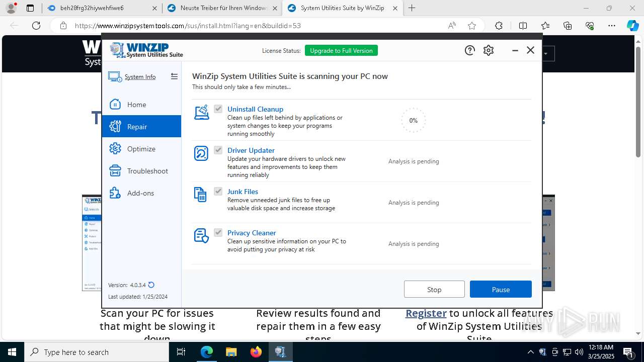Open the Copilot icon in Edge
Screen dimensions: 644x362
632,26
